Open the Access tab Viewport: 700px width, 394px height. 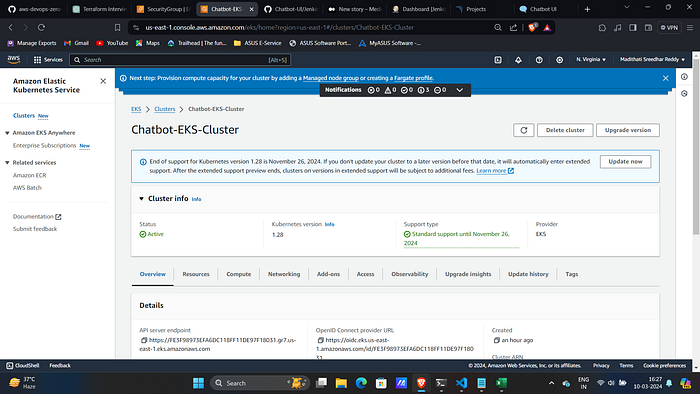click(x=365, y=274)
